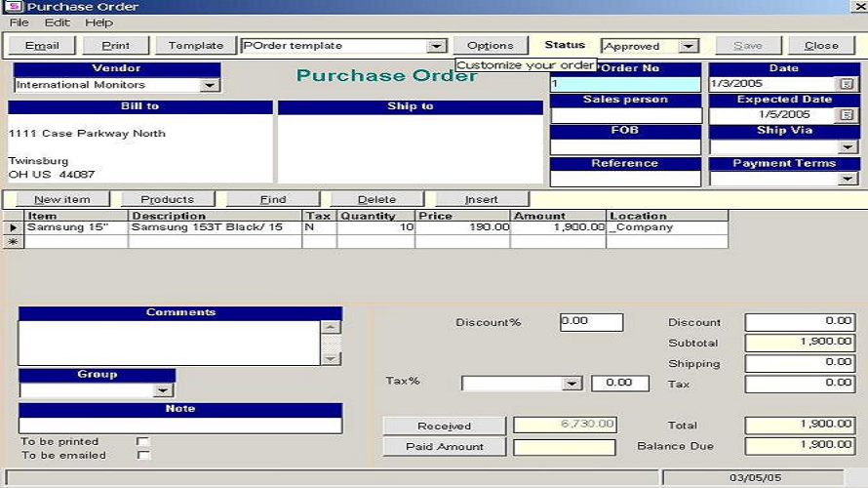Click the Find button
Screen dimensions: 868x488
point(273,199)
